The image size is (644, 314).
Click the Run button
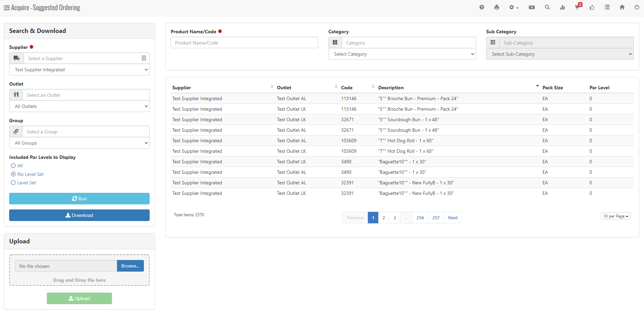click(x=79, y=199)
